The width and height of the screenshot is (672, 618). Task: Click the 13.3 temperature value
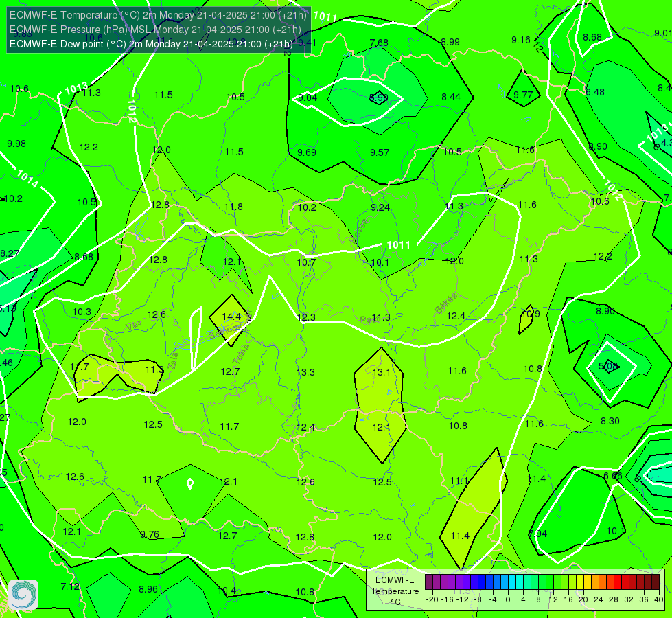tap(305, 371)
